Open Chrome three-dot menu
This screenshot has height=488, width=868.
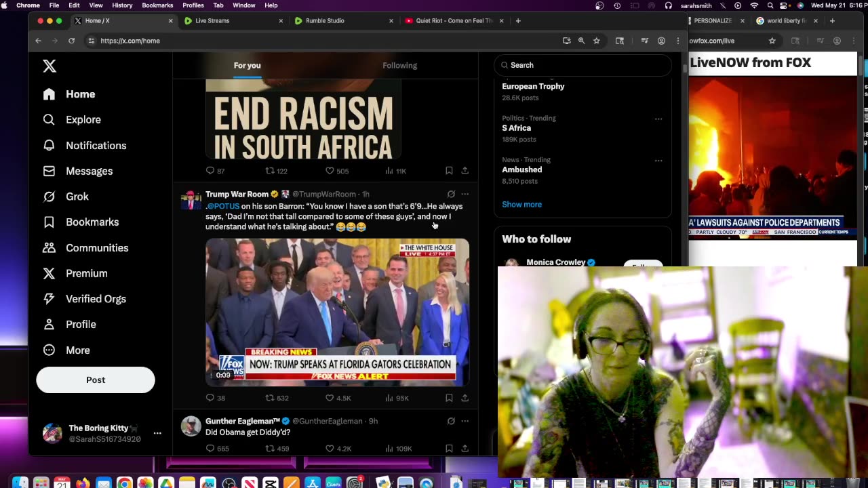point(677,41)
